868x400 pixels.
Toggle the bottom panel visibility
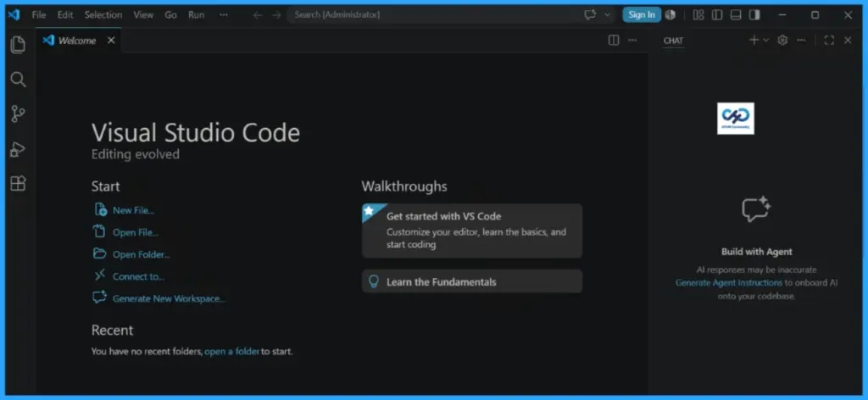coord(736,15)
